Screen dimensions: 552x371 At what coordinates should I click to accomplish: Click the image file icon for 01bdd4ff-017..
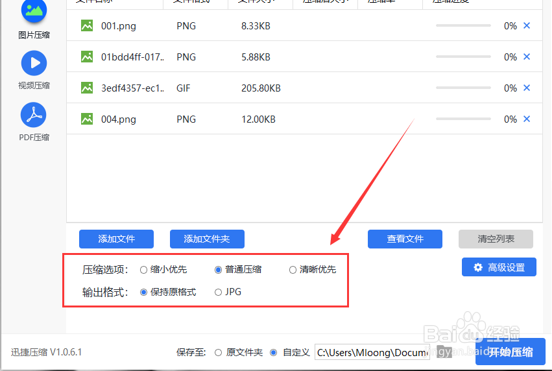87,57
